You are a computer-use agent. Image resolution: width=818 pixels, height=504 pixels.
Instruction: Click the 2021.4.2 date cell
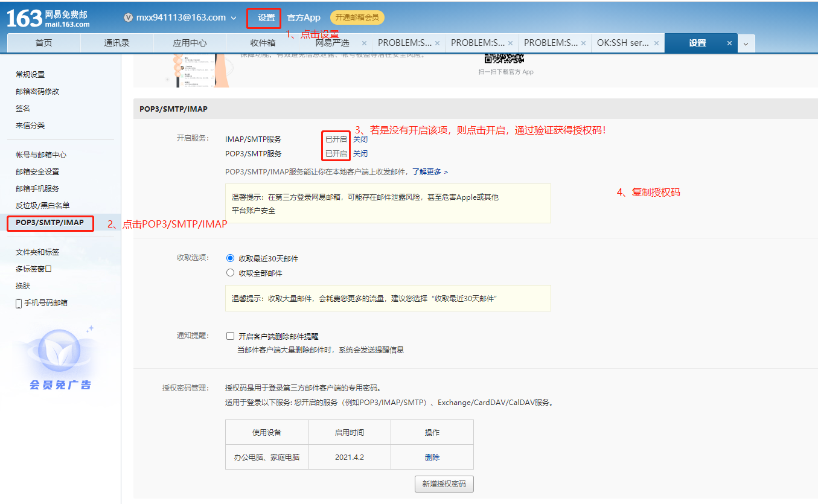tap(350, 458)
